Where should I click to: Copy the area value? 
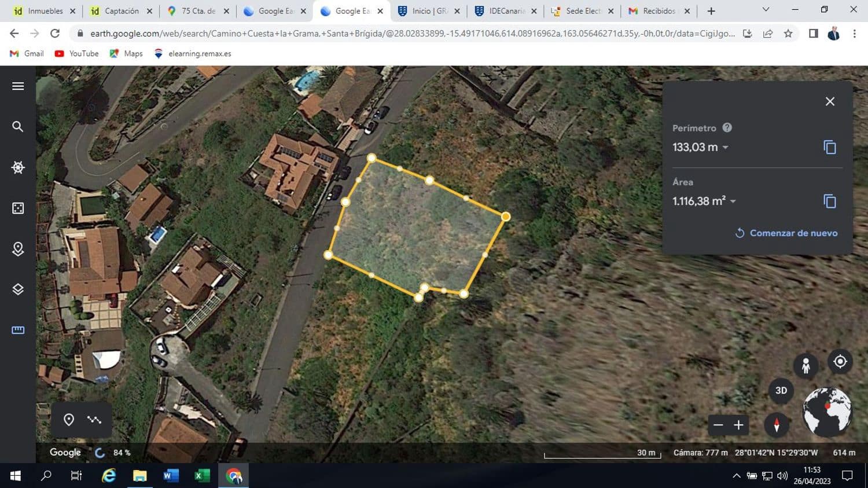point(830,201)
